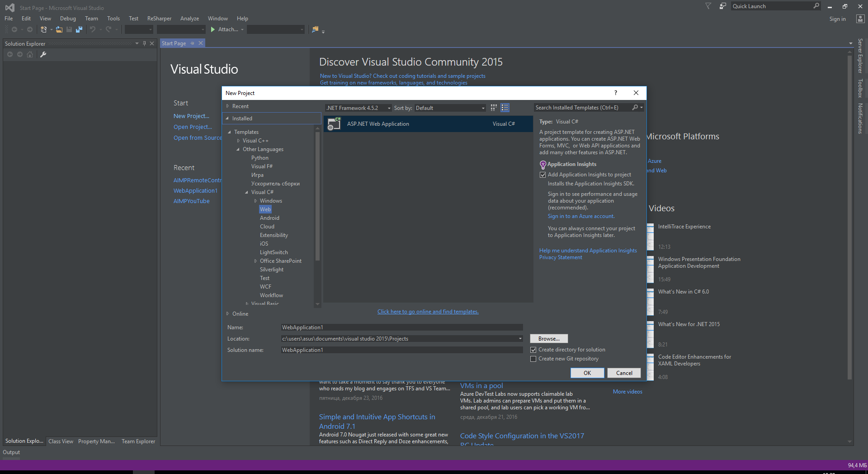Toggle pin on Start Page tab
Screen dimensions: 868x474
click(193, 43)
